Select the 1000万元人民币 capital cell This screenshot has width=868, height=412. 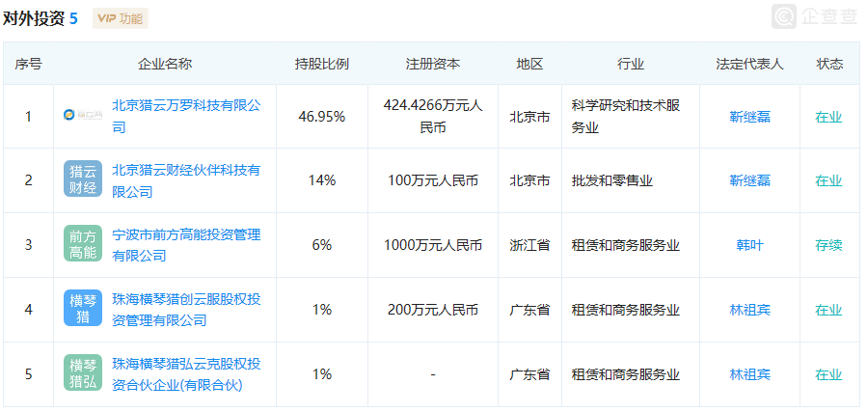point(432,245)
